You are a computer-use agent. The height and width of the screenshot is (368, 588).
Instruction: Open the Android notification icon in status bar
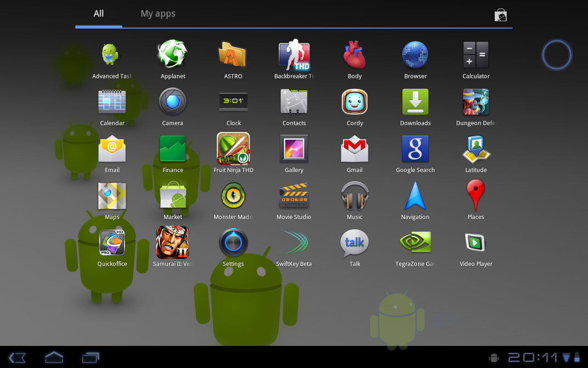[x=494, y=357]
